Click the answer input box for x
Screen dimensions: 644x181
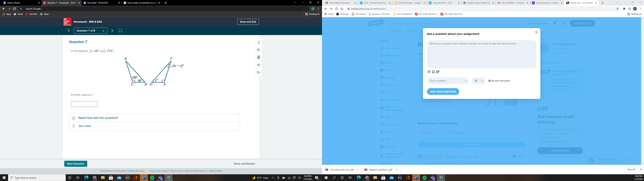84,104
